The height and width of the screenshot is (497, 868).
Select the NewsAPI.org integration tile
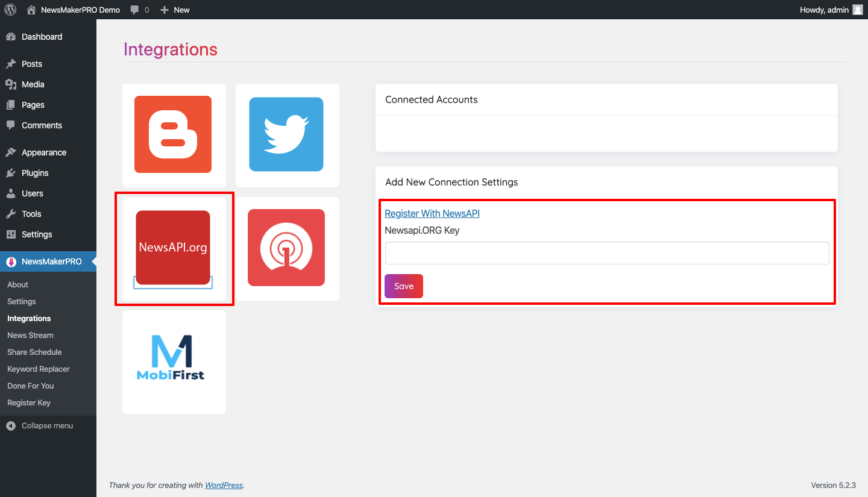(x=173, y=248)
